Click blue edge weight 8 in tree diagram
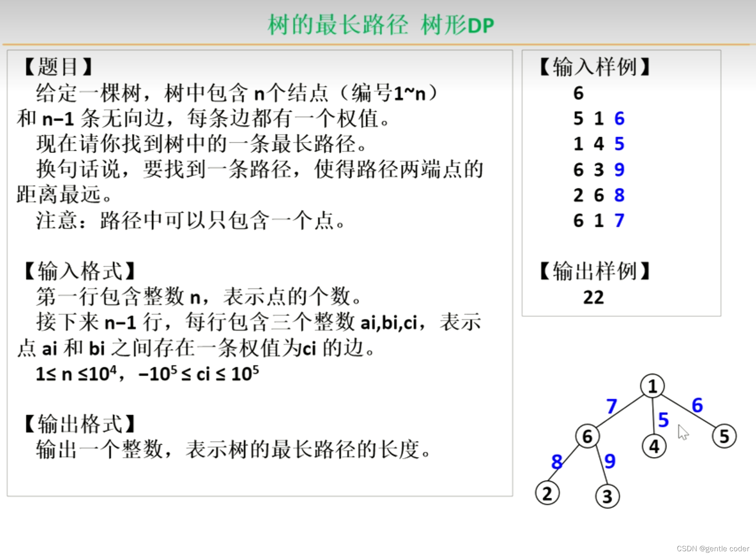This screenshot has width=756, height=557. click(x=557, y=462)
